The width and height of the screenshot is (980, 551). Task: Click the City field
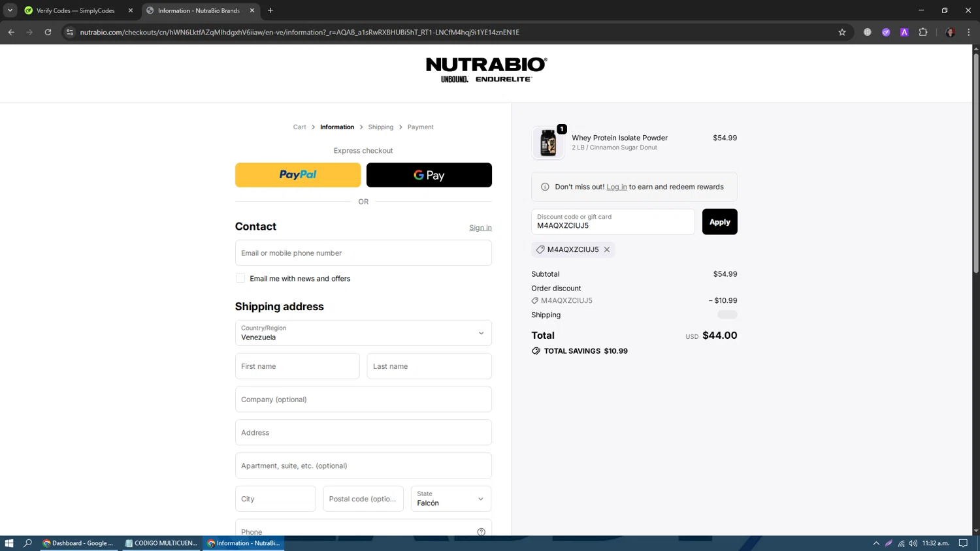pos(276,499)
